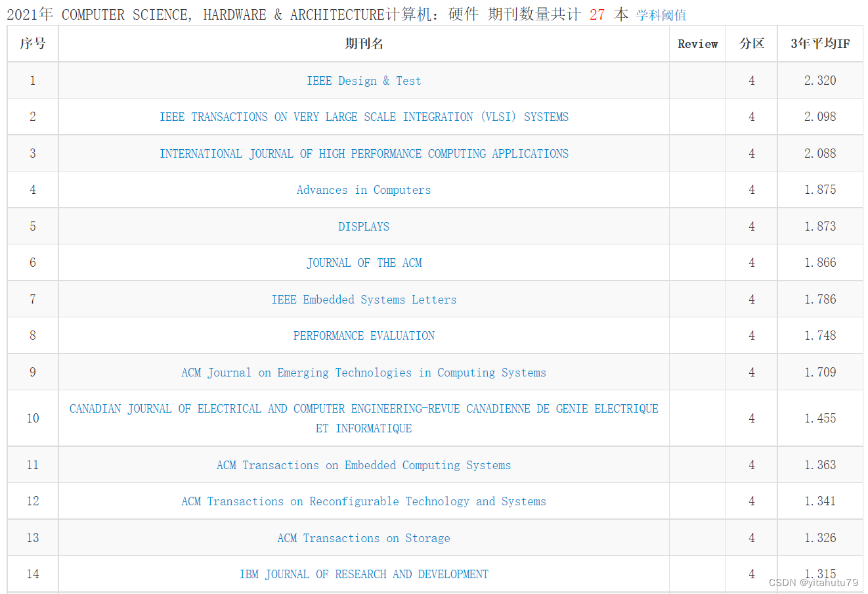
Task: Click row number 10 in 序号 column
Action: [x=33, y=419]
